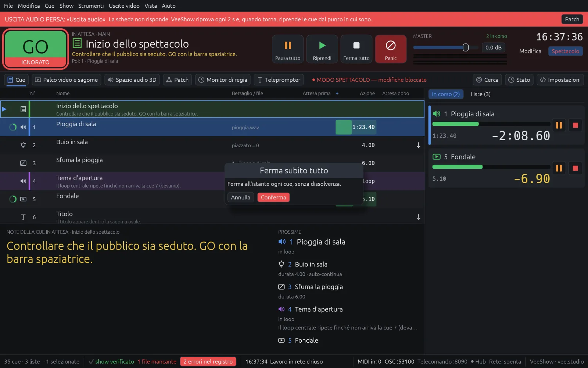Click auto-continue arrow on Buio in sala row

coord(418,145)
